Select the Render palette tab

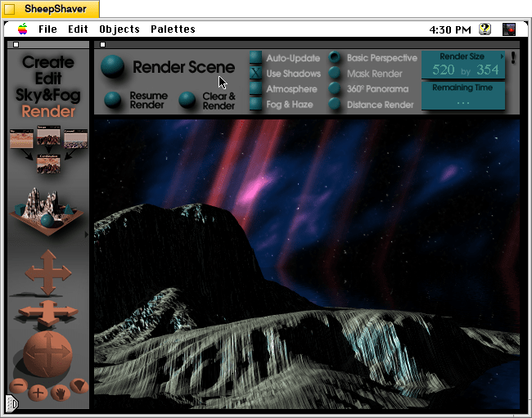(48, 111)
